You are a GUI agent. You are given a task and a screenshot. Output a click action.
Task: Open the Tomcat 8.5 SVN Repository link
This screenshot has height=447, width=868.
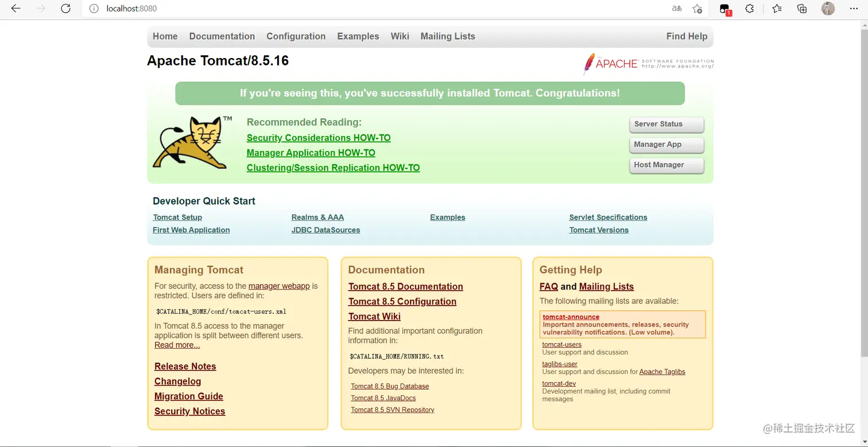[393, 410]
